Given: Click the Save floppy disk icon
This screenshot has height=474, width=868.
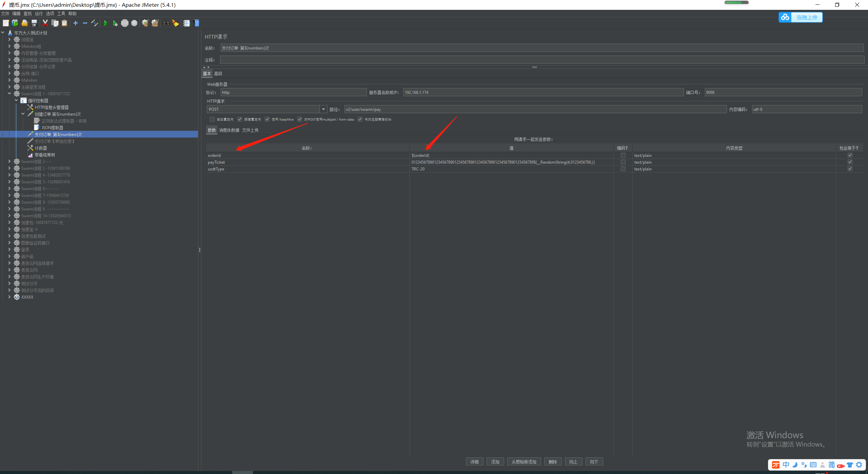Looking at the screenshot, I should coord(34,23).
